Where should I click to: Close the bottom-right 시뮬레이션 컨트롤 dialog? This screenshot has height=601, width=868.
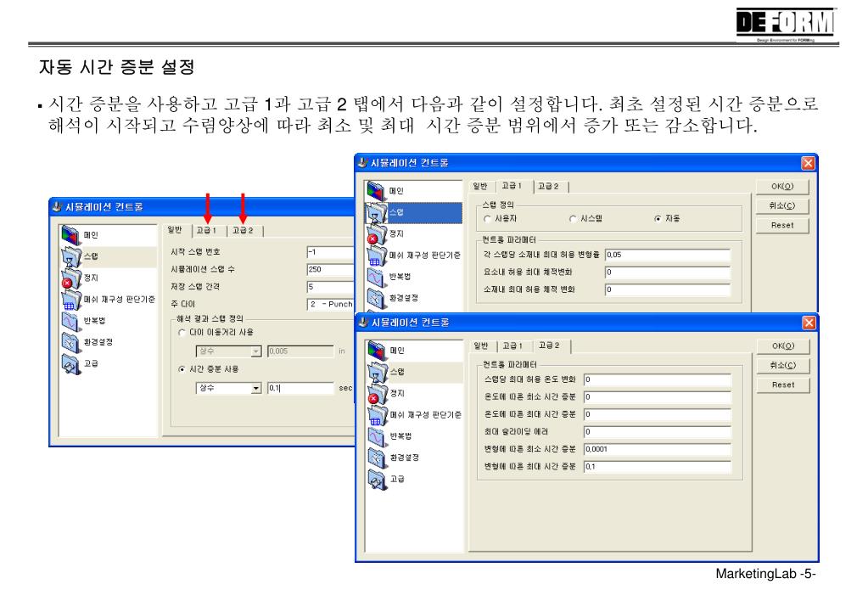tap(809, 323)
